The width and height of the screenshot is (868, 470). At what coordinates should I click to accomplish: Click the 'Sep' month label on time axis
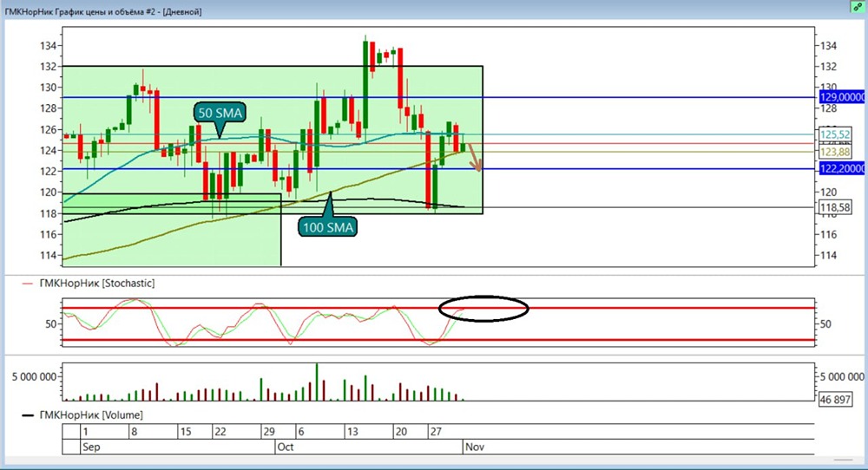tap(91, 447)
